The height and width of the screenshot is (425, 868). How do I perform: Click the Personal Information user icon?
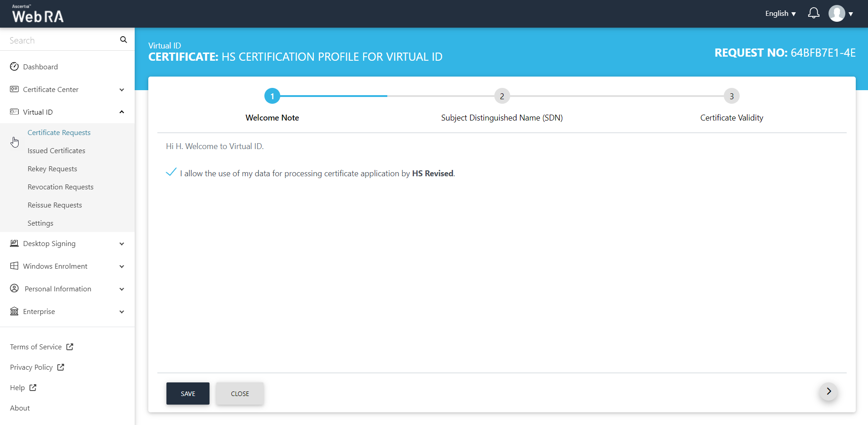(x=15, y=289)
